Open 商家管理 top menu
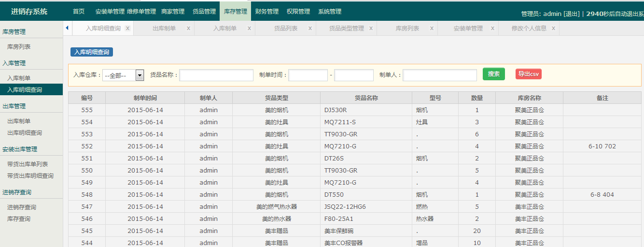The height and width of the screenshot is (247, 644). click(173, 11)
